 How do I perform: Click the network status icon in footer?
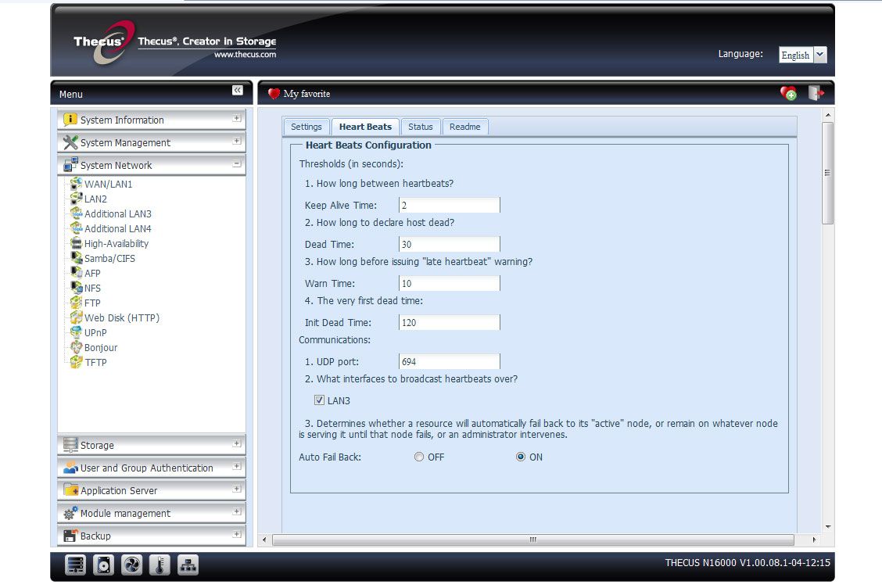(x=188, y=565)
